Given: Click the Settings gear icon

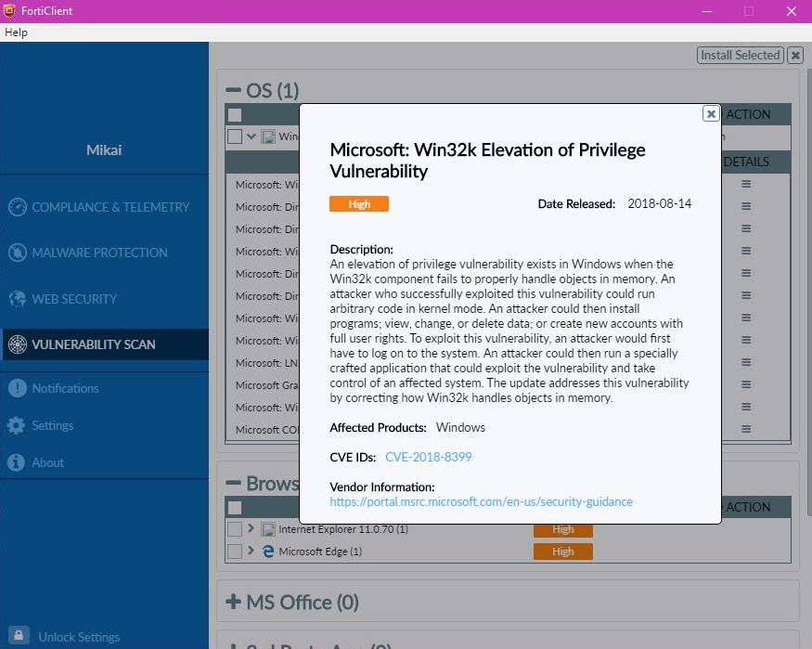Looking at the screenshot, I should pos(16,425).
